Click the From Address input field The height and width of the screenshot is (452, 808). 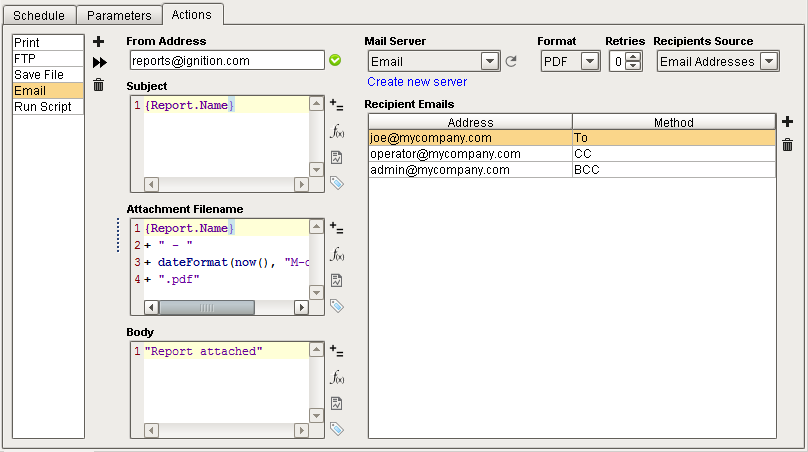click(x=227, y=61)
